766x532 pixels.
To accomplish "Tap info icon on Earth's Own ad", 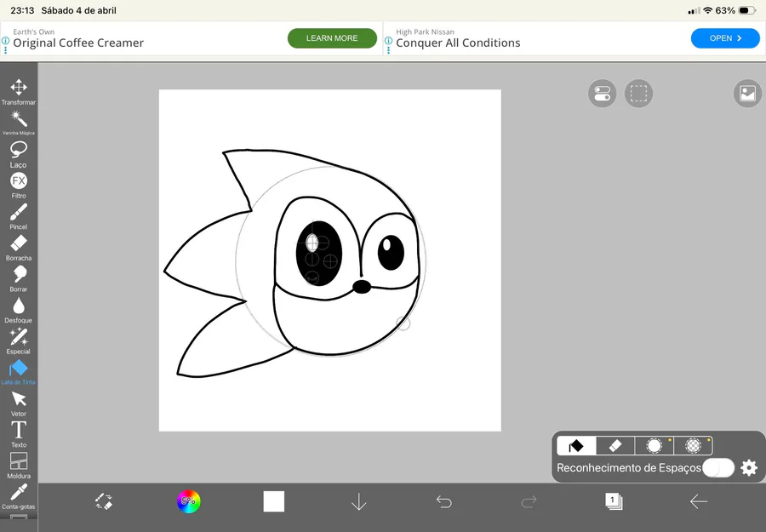I will click(5, 42).
